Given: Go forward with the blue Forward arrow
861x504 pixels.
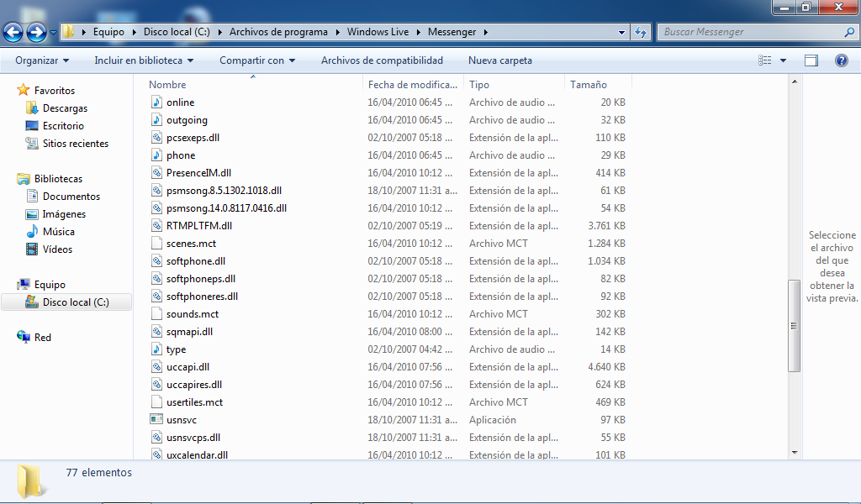Looking at the screenshot, I should 37,33.
